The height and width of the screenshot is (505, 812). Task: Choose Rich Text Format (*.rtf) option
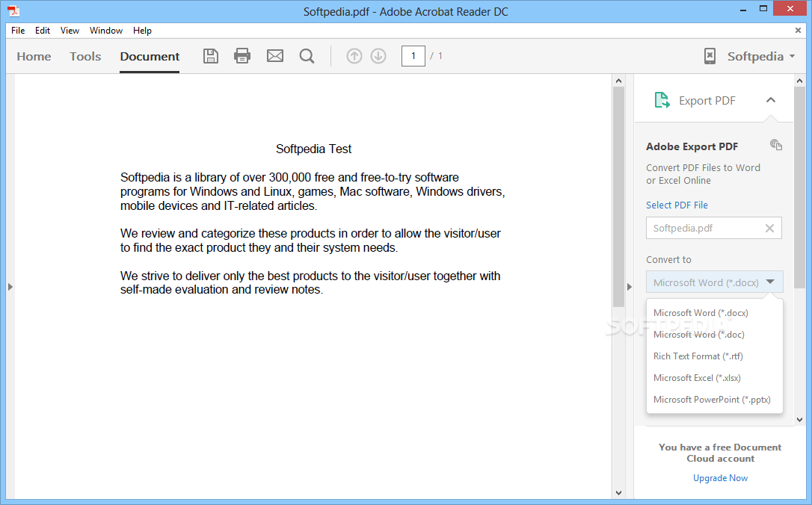(715, 356)
